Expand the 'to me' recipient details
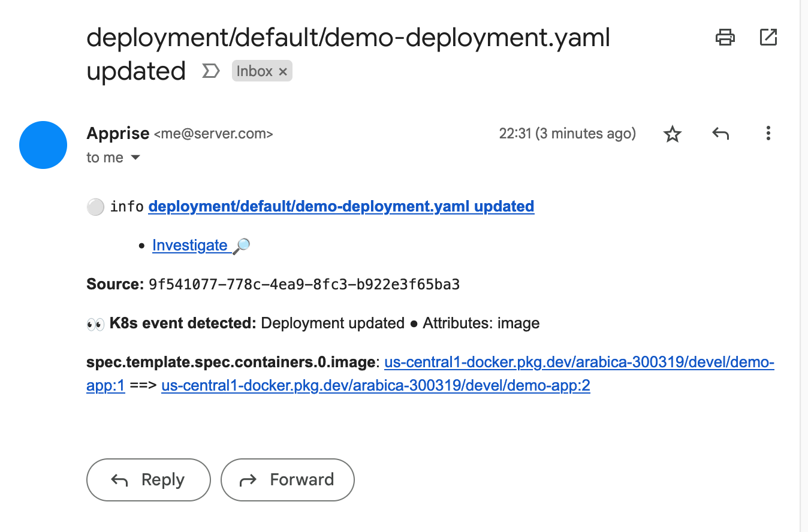Screen dimensions: 808x532 [x=135, y=158]
